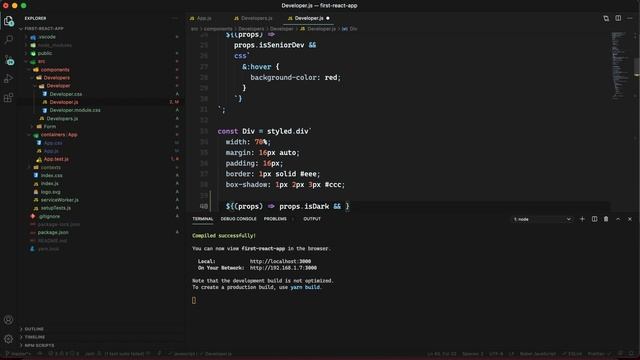Open the http://localhost:3000 link in terminal

point(280,262)
